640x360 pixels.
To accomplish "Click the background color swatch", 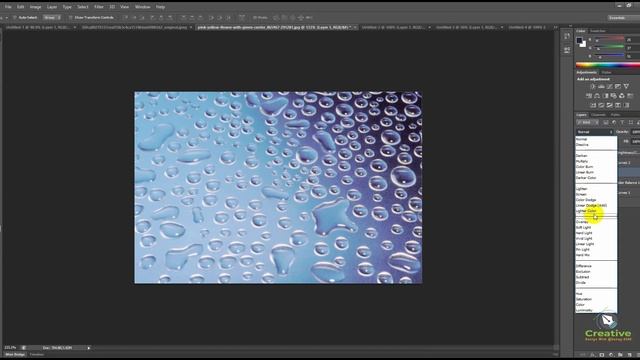I will pyautogui.click(x=584, y=45).
